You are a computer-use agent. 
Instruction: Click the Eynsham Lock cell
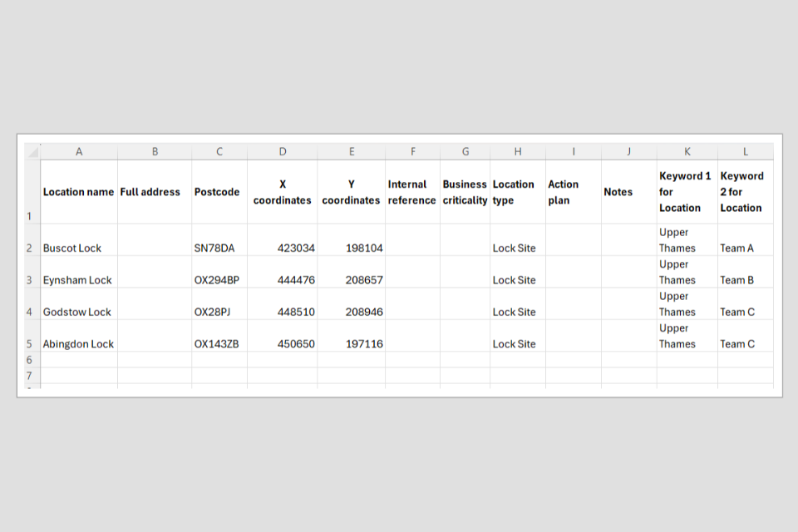point(77,280)
